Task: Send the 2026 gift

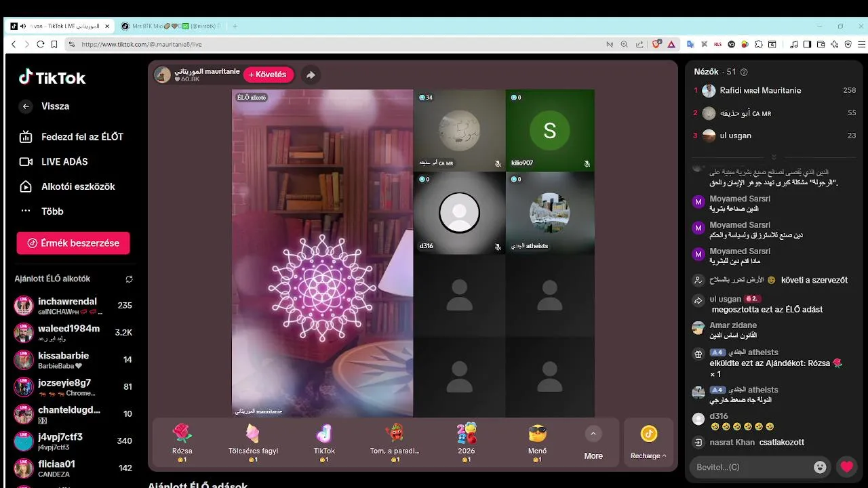Action: click(467, 442)
